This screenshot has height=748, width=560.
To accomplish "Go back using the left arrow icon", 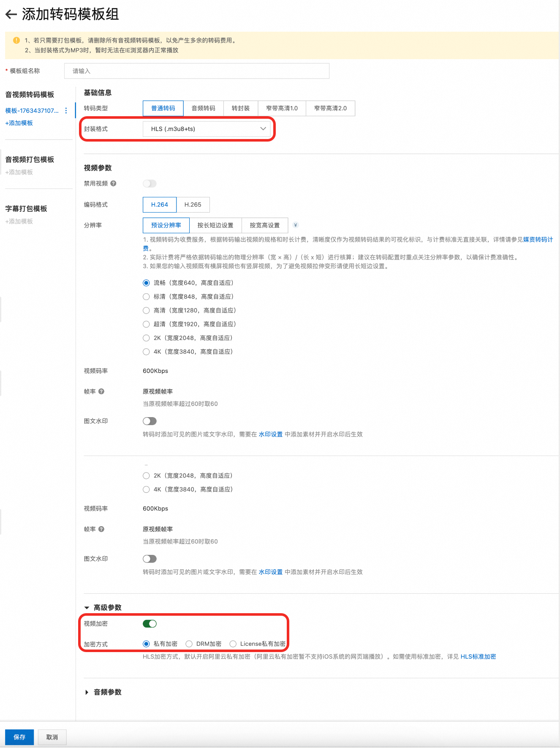I will click(x=11, y=15).
